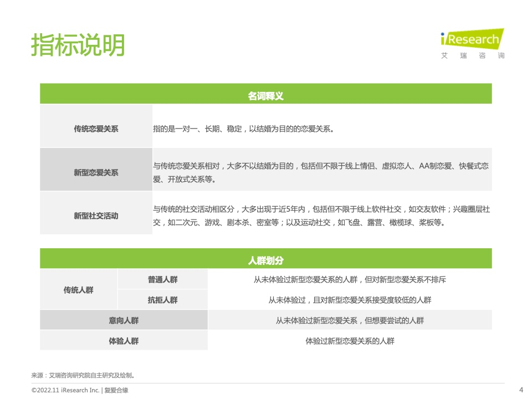Click description ending 接受度较低的人群

click(350, 300)
